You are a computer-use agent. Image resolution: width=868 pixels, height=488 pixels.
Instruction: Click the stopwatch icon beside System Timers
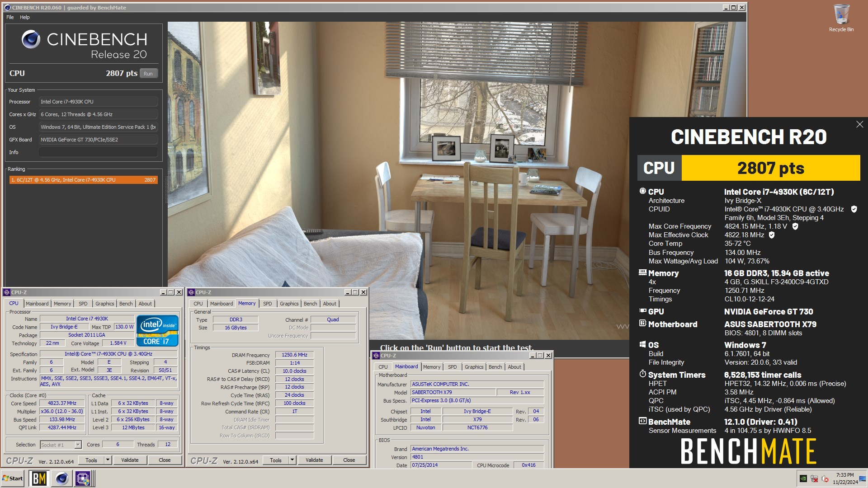[x=642, y=374]
